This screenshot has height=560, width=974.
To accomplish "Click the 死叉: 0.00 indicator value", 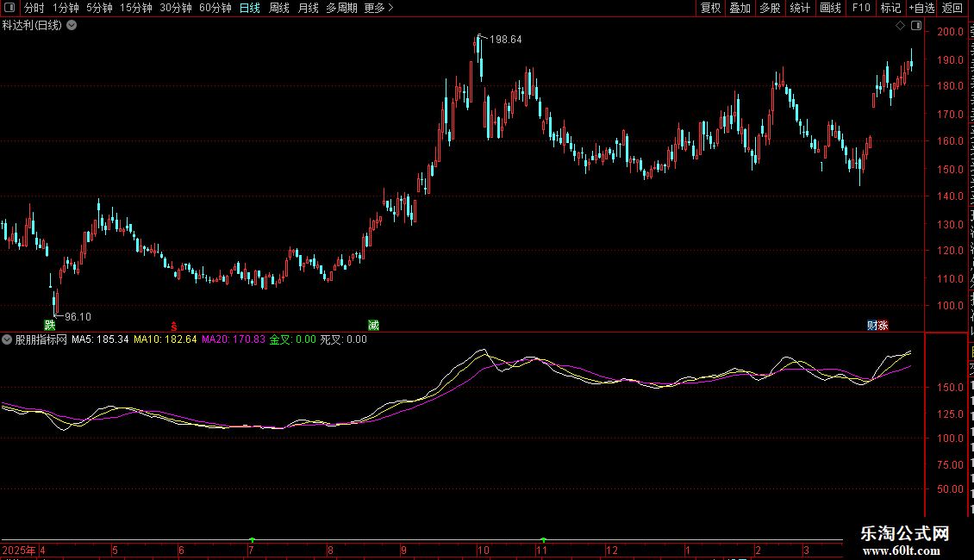I will pyautogui.click(x=344, y=339).
